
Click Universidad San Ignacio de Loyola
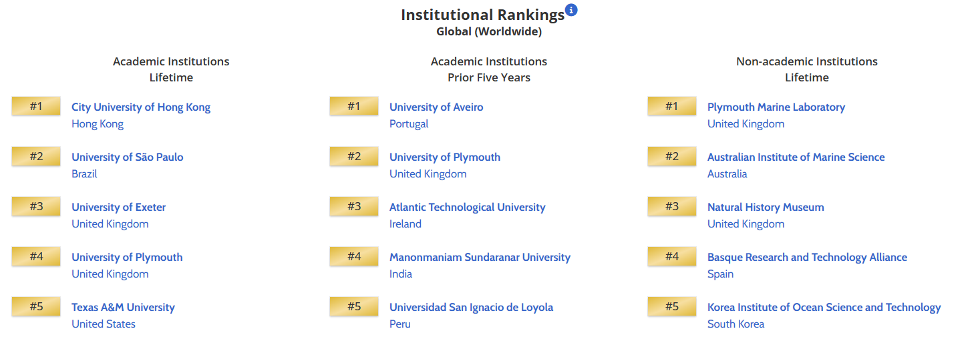point(471,307)
